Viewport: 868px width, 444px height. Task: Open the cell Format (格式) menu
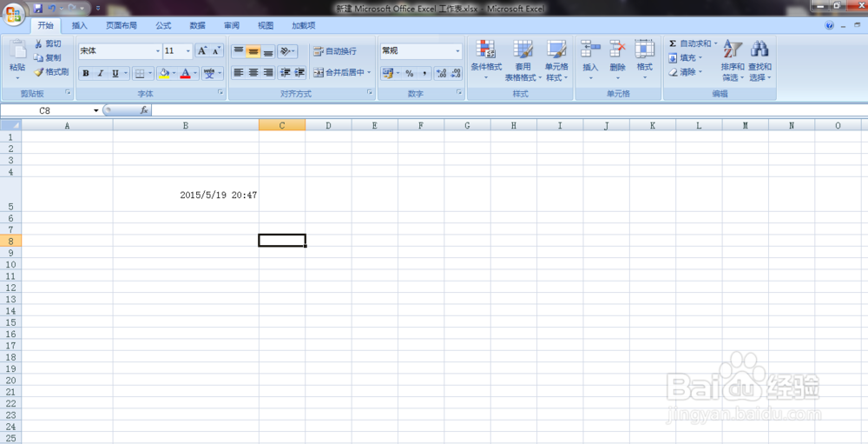[644, 60]
